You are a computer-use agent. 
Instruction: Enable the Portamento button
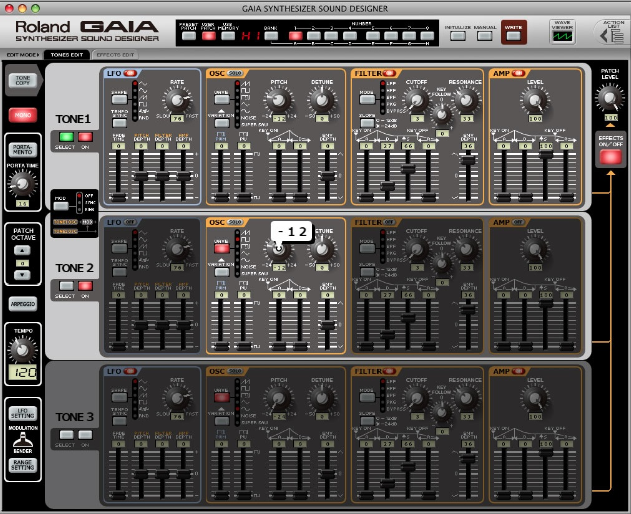[21, 150]
